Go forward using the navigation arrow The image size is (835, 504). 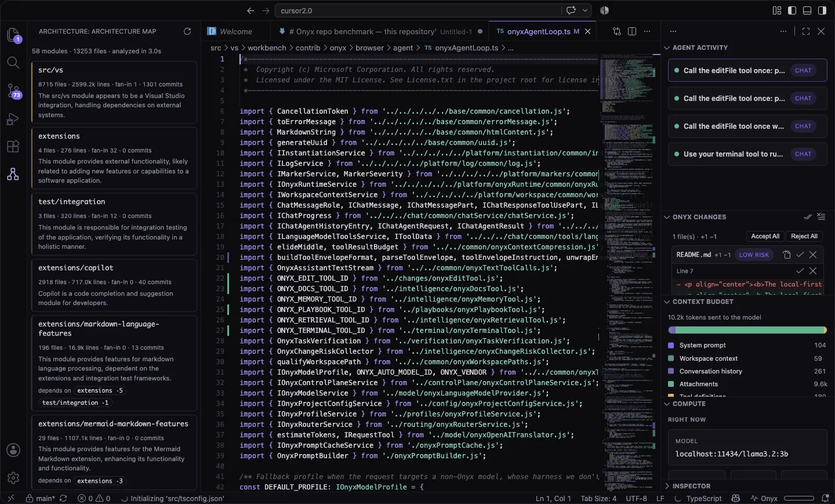tap(266, 10)
